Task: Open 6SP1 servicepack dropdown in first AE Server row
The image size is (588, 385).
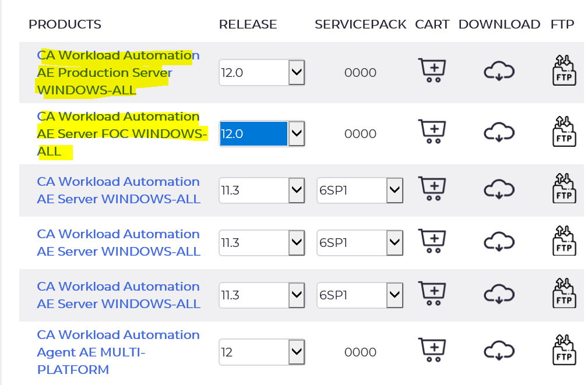Action: (x=360, y=190)
